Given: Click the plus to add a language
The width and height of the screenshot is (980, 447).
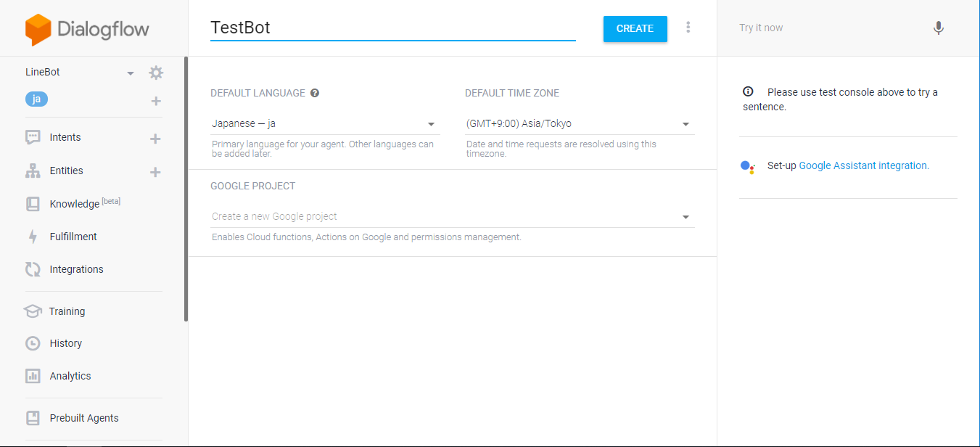Looking at the screenshot, I should point(155,101).
